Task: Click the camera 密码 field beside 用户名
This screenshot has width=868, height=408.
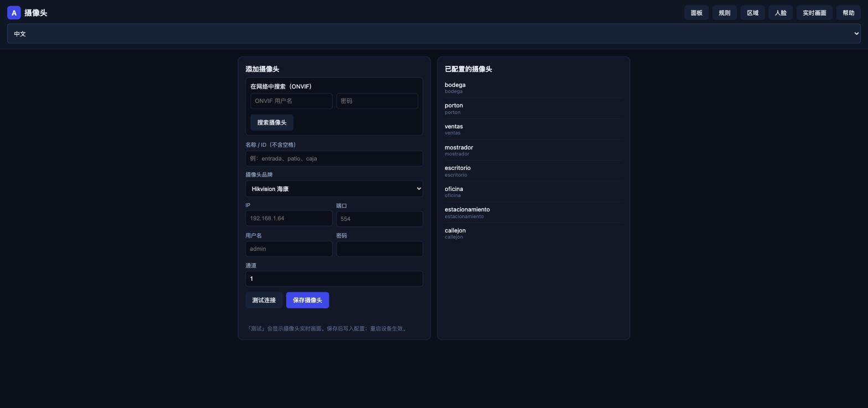Action: pos(380,249)
